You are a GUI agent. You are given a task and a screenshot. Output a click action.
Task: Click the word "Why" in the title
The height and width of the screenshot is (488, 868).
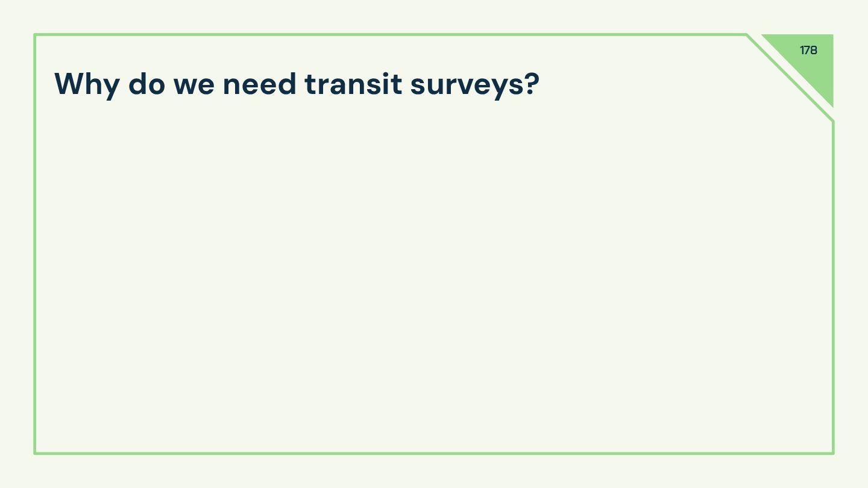tap(86, 84)
